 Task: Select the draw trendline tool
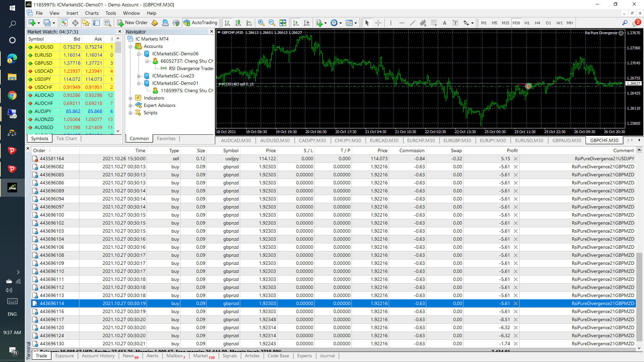413,23
